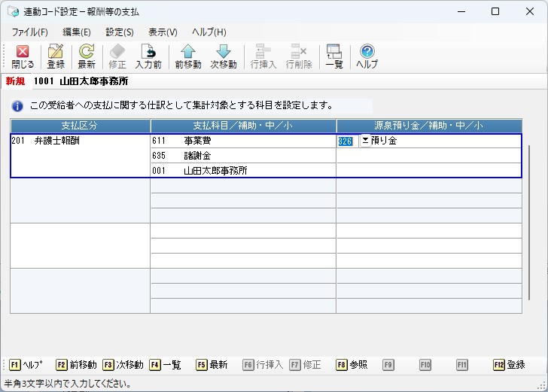This screenshot has height=392, width=548.
Task: Expand the dropdown arrow next to 預り金
Action: [x=365, y=141]
